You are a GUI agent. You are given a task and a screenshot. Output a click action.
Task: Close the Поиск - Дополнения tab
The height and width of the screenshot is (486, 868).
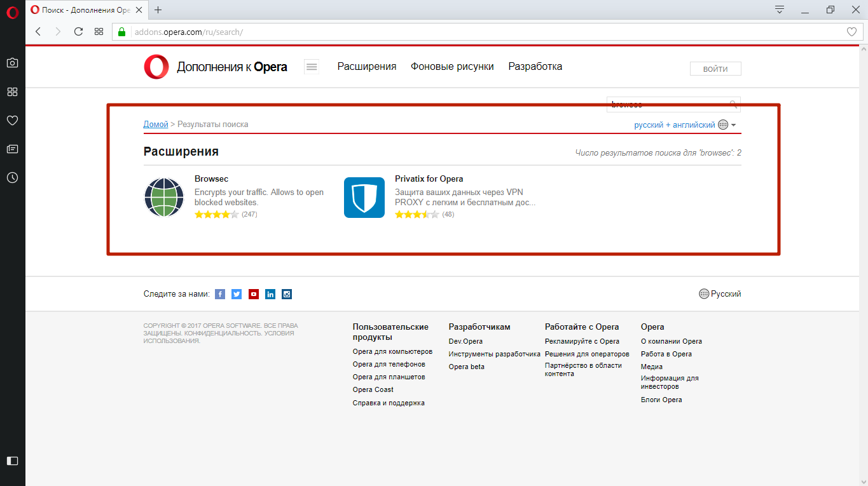pyautogui.click(x=140, y=10)
